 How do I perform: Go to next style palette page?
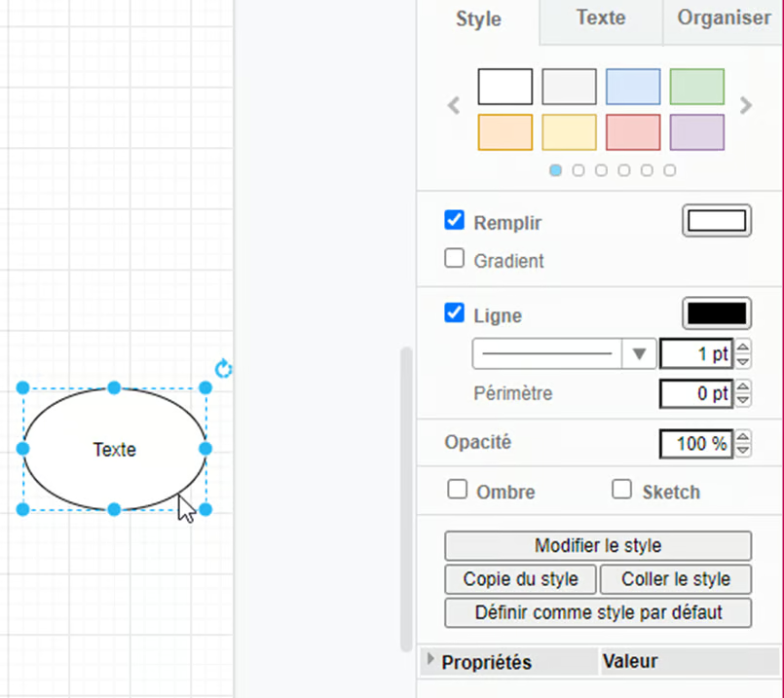[746, 106]
